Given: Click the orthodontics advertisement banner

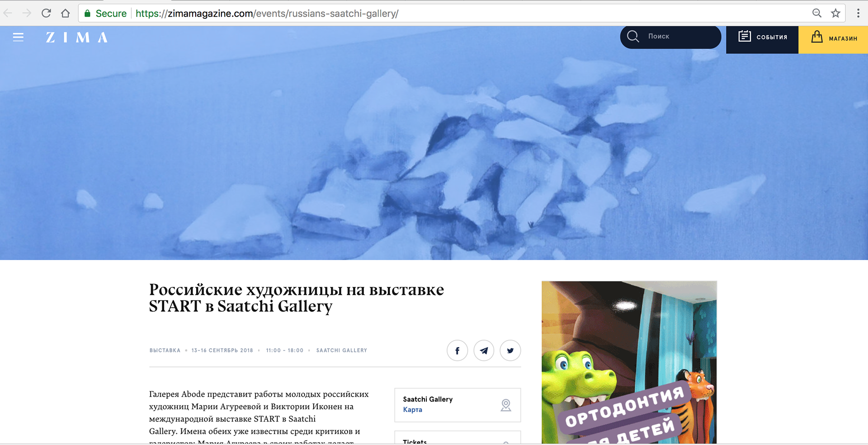Looking at the screenshot, I should pyautogui.click(x=629, y=362).
